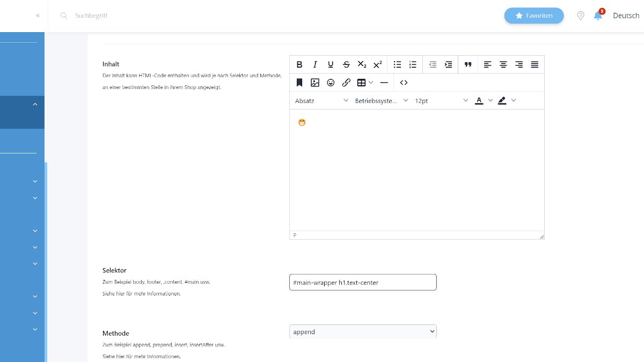Collapse the active sidebar section
This screenshot has height=362, width=644.
click(35, 104)
